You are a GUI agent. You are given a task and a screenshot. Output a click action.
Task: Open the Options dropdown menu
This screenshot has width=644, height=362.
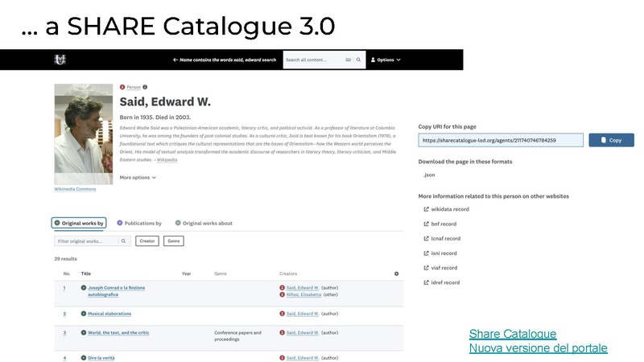[x=385, y=60]
